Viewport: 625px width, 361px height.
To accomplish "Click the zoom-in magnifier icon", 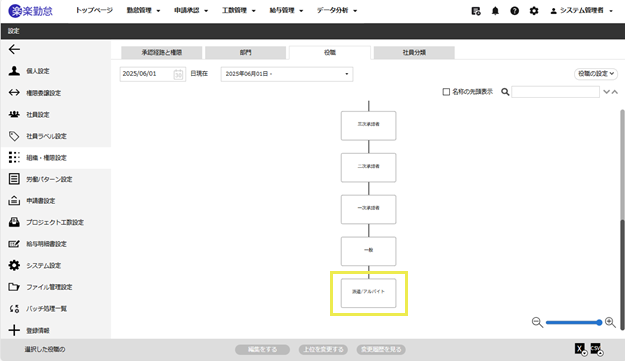I will pos(610,322).
